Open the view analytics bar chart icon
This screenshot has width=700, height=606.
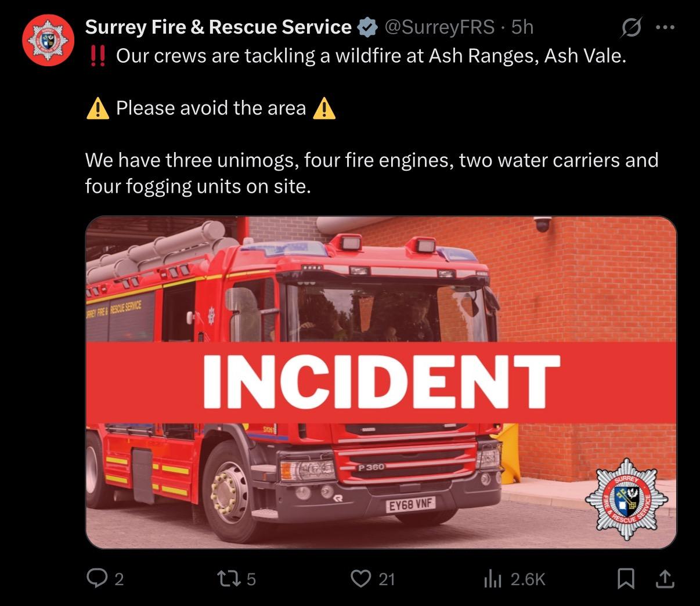click(x=492, y=578)
